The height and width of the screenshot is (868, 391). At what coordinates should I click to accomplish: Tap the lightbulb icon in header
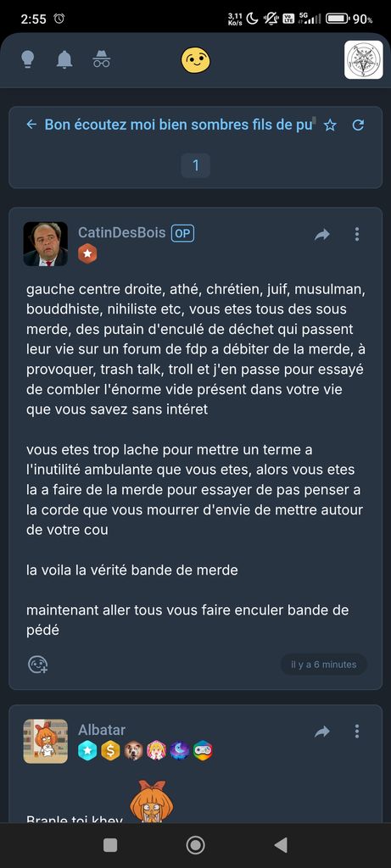pos(28,59)
